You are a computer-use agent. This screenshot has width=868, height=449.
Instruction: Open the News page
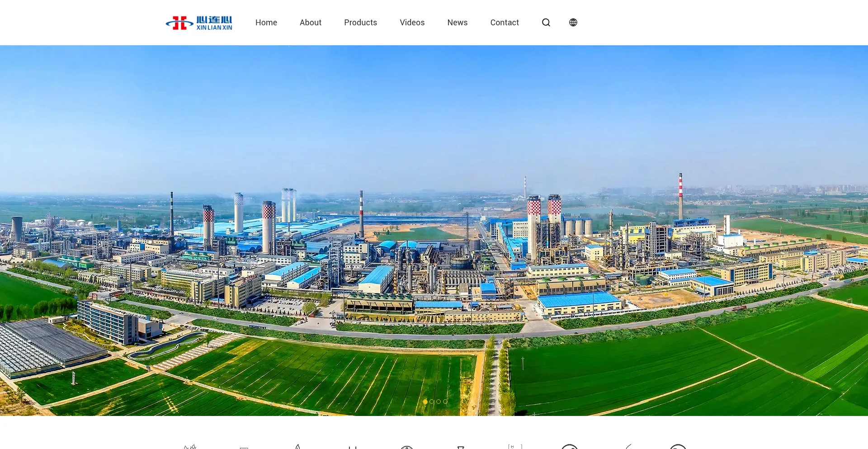click(x=457, y=23)
